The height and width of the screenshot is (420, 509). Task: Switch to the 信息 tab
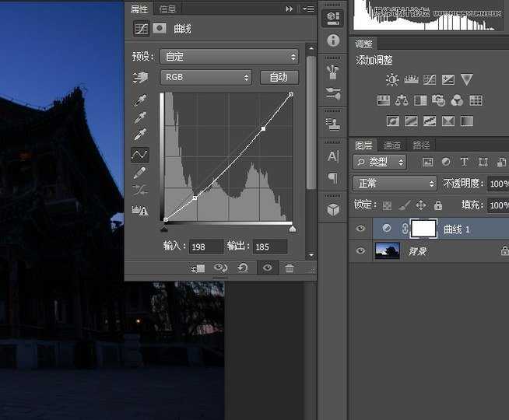coord(167,9)
